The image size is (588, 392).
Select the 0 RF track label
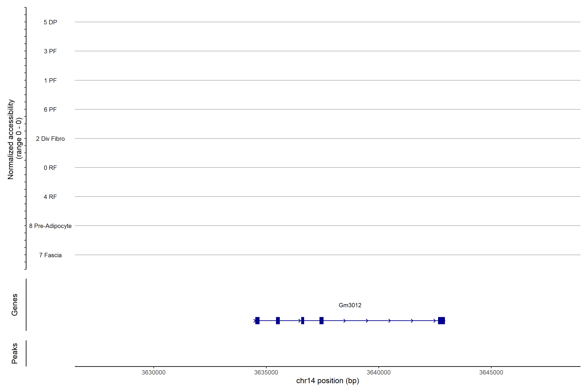coord(50,168)
